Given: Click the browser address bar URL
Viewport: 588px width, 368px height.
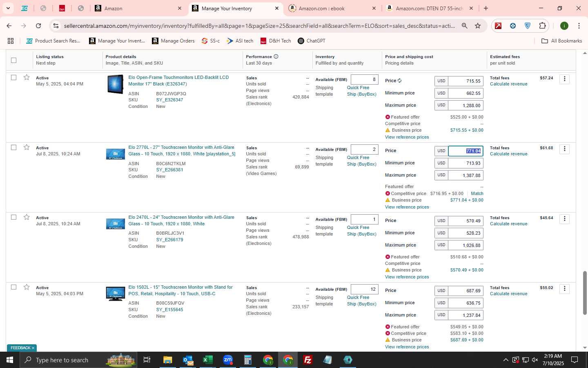Looking at the screenshot, I should pos(259,26).
